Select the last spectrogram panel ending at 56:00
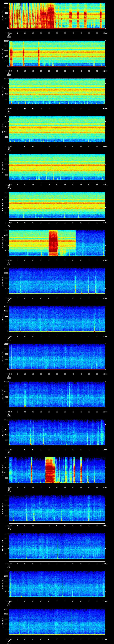Viewport: 114px width, 644px height. pos(57,622)
